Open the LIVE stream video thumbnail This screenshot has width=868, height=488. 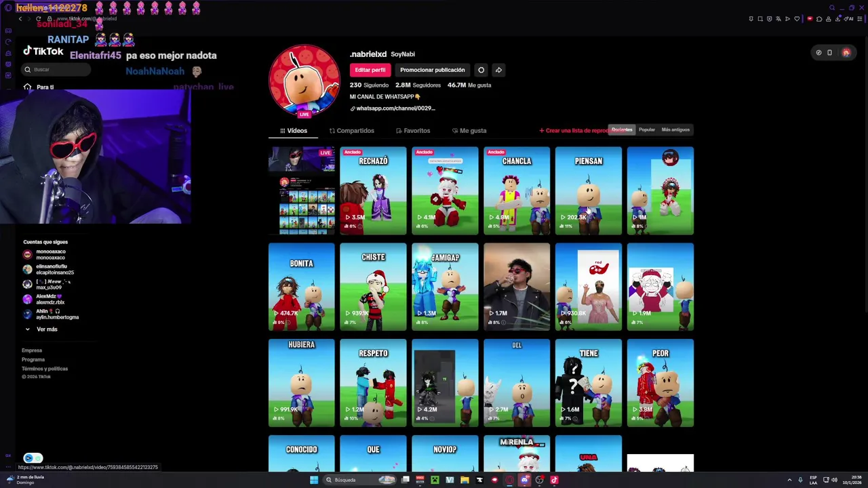tap(302, 190)
